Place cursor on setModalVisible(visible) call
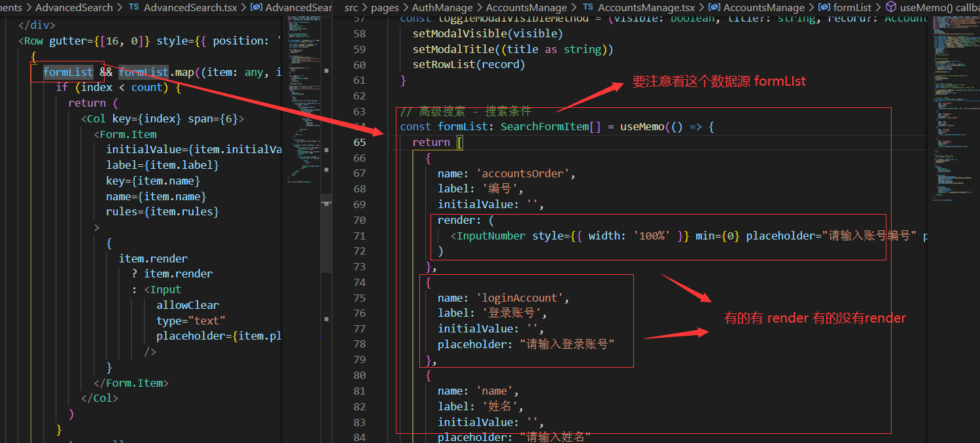 click(487, 33)
